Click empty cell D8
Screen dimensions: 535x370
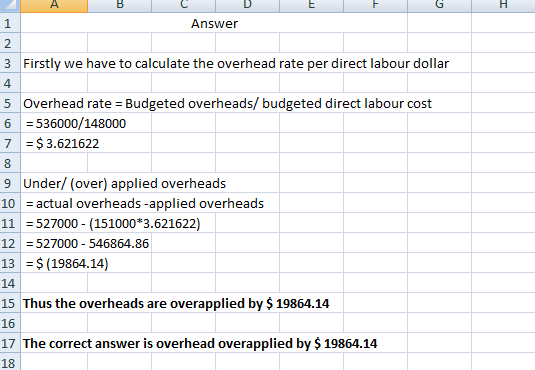point(247,163)
